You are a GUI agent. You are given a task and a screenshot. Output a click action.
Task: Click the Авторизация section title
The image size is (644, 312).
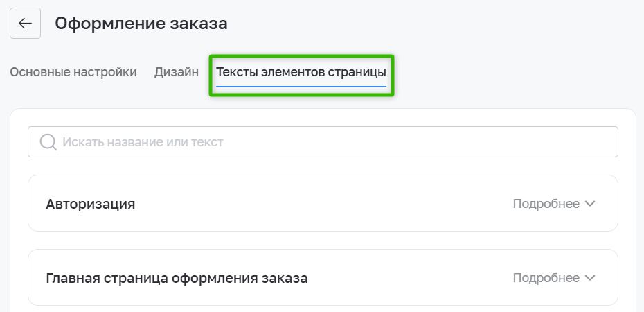(90, 204)
